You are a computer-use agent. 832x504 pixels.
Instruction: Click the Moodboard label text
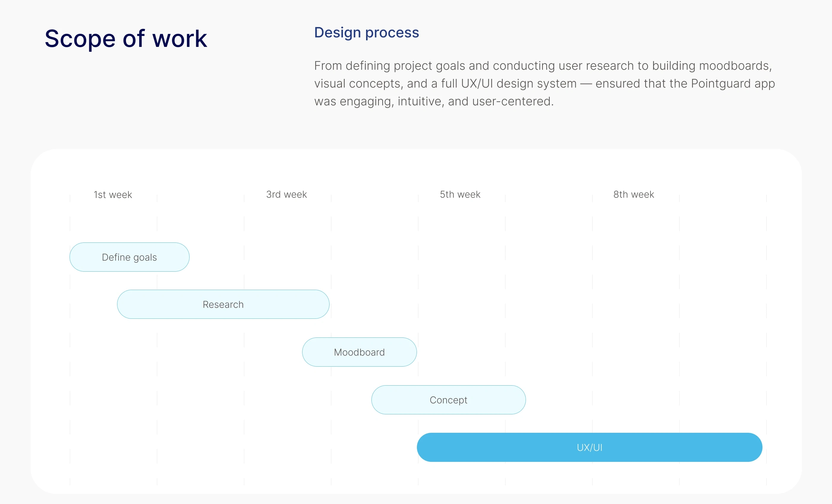359,352
